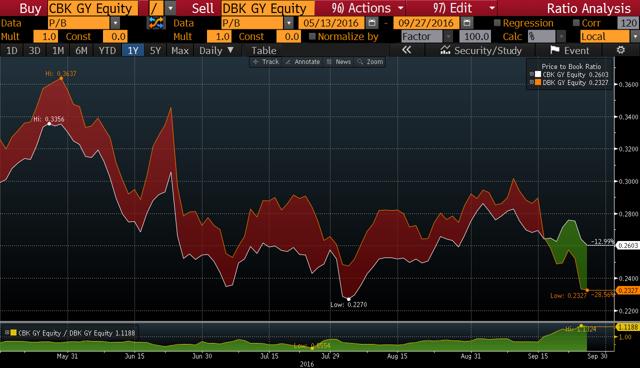Open Buy side Data field dropdown

click(x=116, y=23)
